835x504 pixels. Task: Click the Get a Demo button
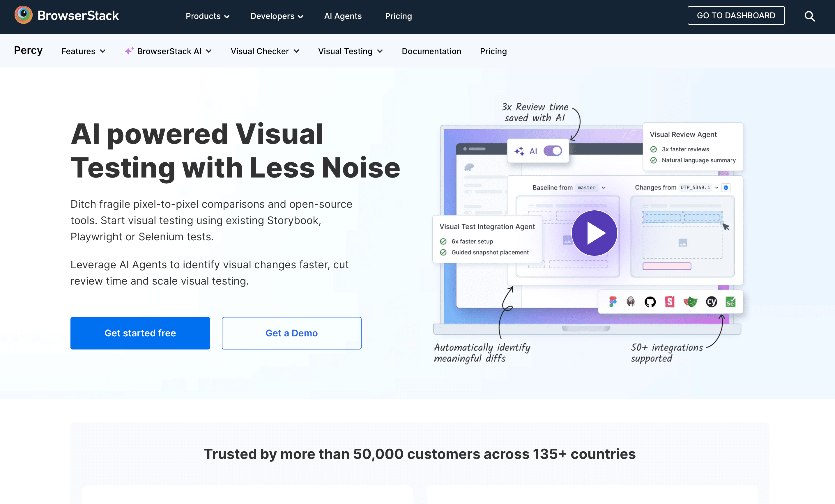tap(291, 333)
